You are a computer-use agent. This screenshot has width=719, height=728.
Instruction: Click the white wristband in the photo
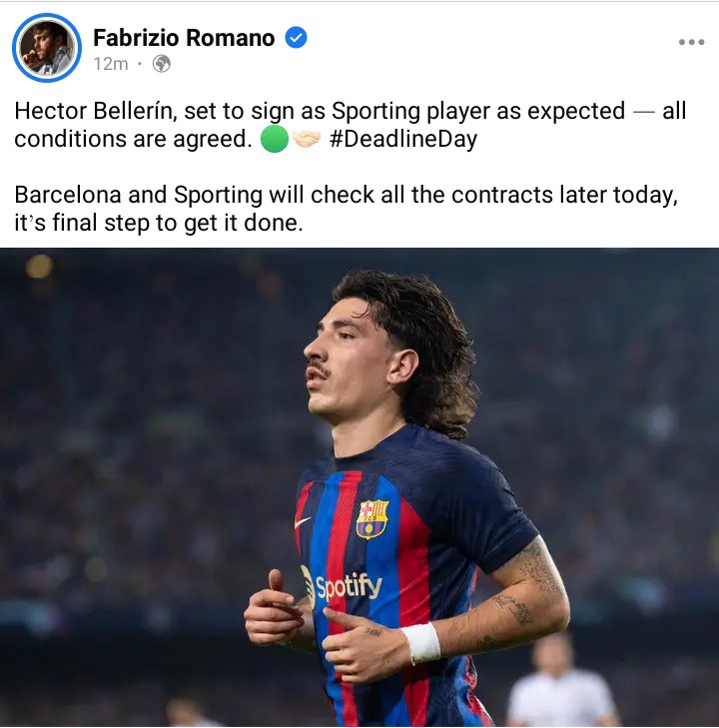click(x=420, y=642)
